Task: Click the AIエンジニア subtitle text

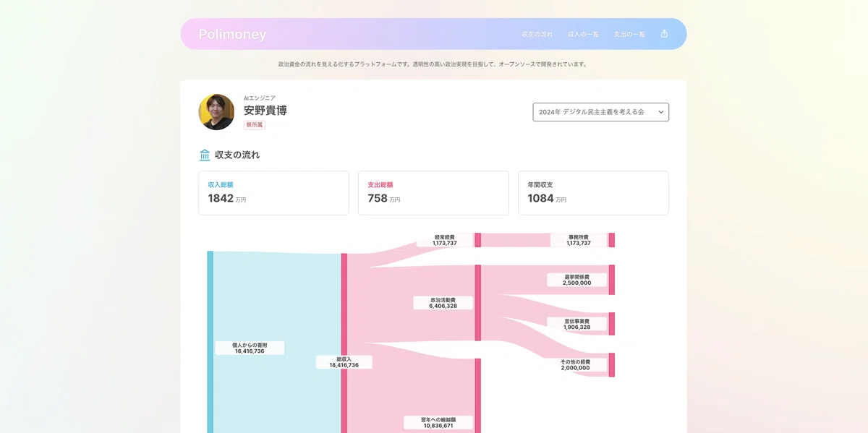Action: (259, 98)
